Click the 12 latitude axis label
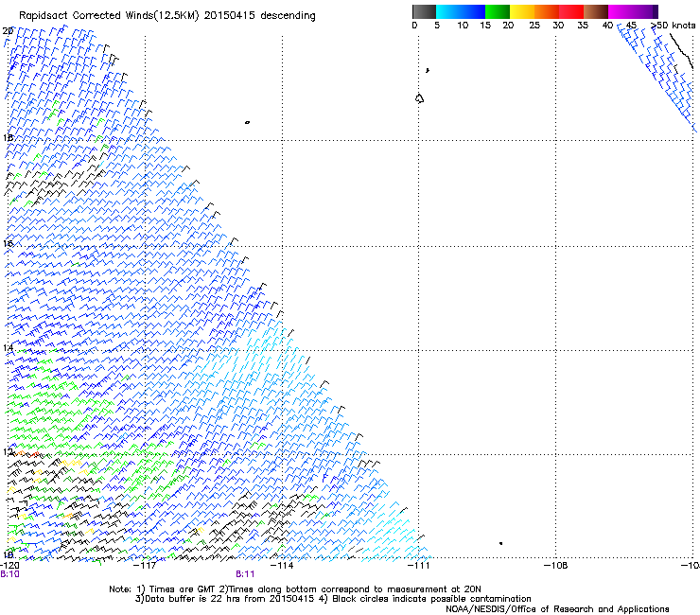 coord(8,452)
